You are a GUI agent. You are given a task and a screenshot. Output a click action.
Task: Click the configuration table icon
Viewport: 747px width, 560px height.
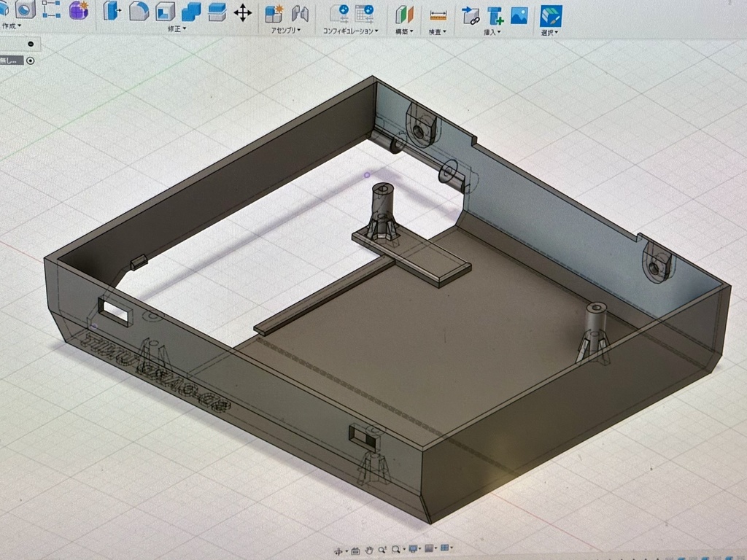(365, 14)
